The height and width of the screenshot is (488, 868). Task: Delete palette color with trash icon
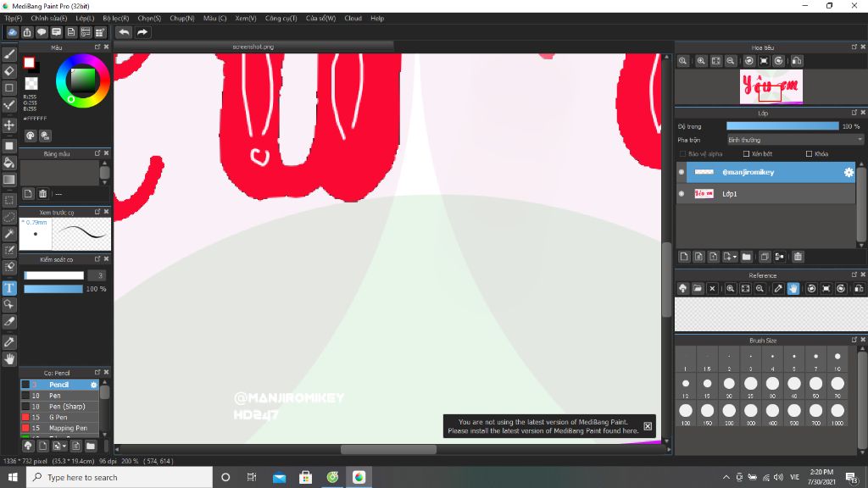42,194
